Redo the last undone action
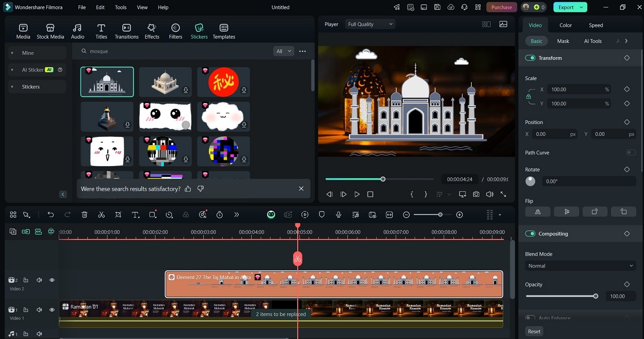Screen dimensions: 644x339 click(x=68, y=215)
